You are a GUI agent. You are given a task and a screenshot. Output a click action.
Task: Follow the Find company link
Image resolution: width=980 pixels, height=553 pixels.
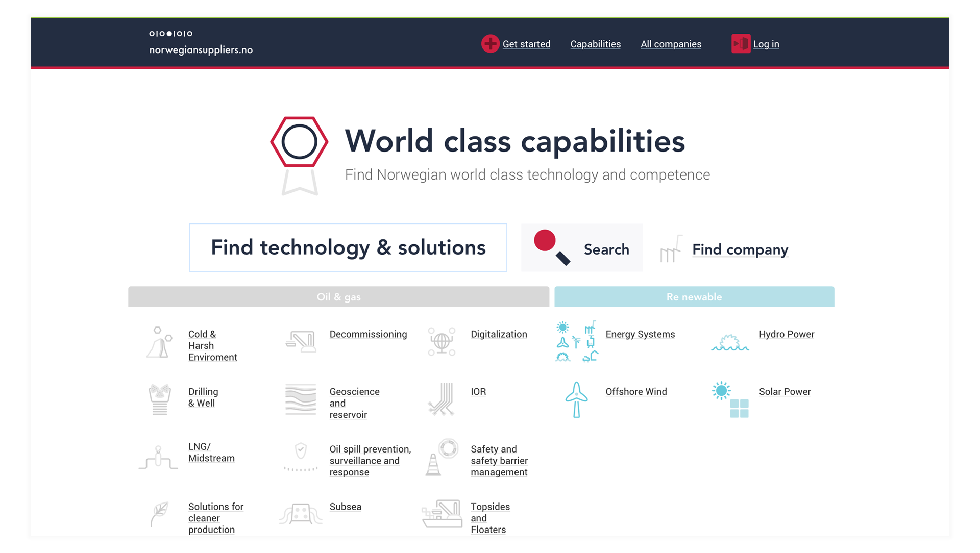pyautogui.click(x=740, y=249)
